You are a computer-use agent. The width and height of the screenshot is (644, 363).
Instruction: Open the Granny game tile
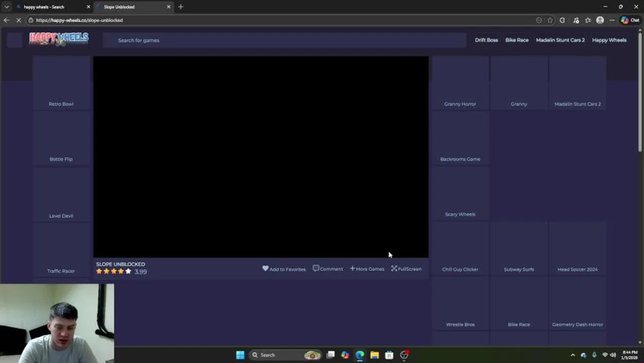click(519, 83)
